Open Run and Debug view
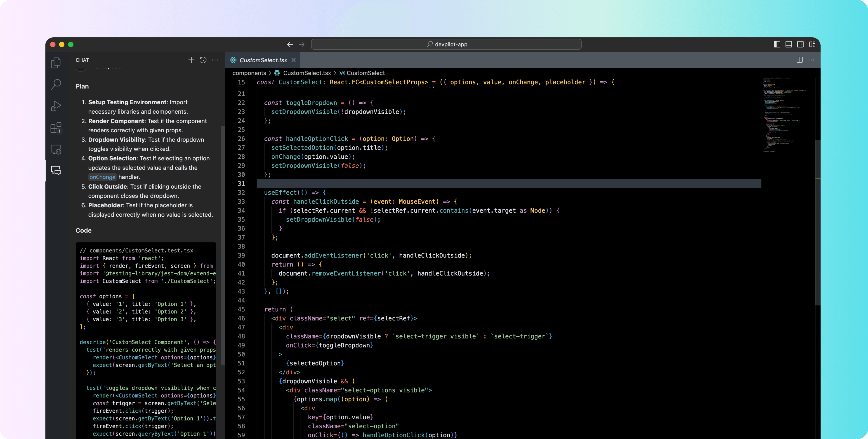This screenshot has width=868, height=439. pos(56,106)
